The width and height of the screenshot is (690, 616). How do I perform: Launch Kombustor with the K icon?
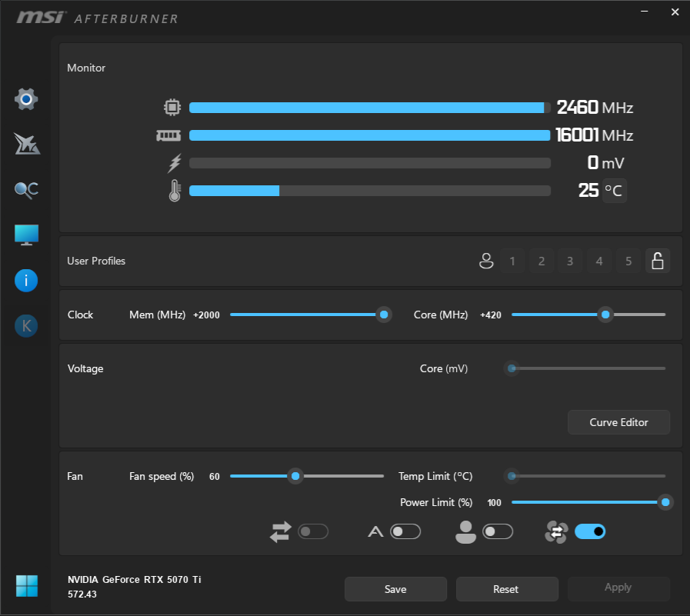tap(26, 326)
